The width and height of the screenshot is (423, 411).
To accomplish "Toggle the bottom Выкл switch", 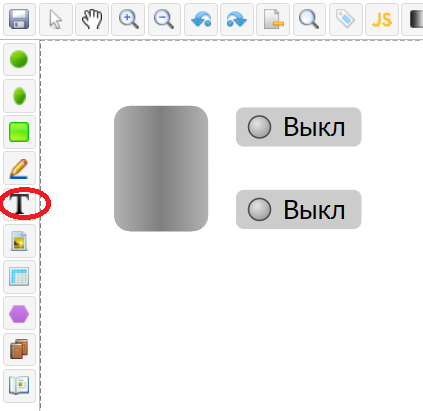I will tap(298, 210).
